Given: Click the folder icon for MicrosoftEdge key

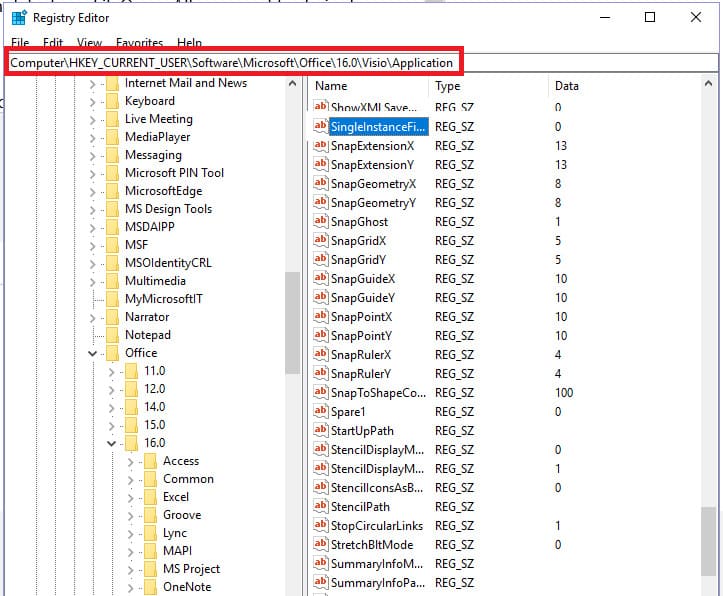Looking at the screenshot, I should pos(113,191).
